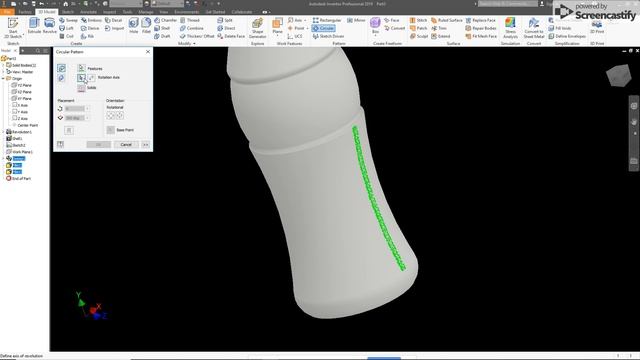The width and height of the screenshot is (640, 360).
Task: Toggle pattern entire solid mode
Action: pyautogui.click(x=61, y=78)
